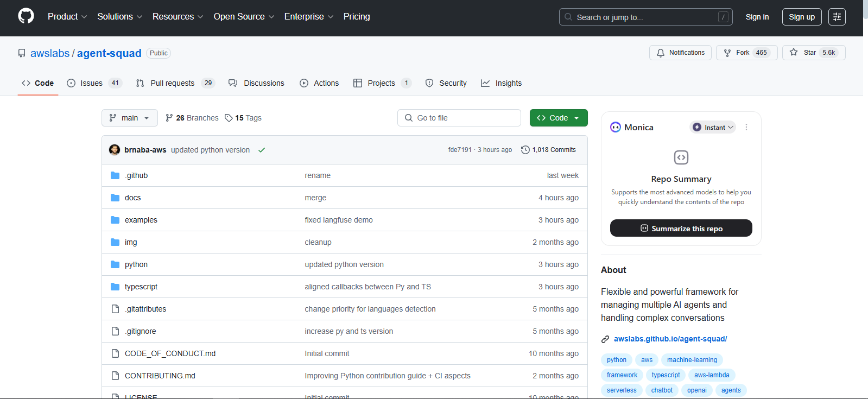
Task: Click the Fork button
Action: click(x=747, y=53)
